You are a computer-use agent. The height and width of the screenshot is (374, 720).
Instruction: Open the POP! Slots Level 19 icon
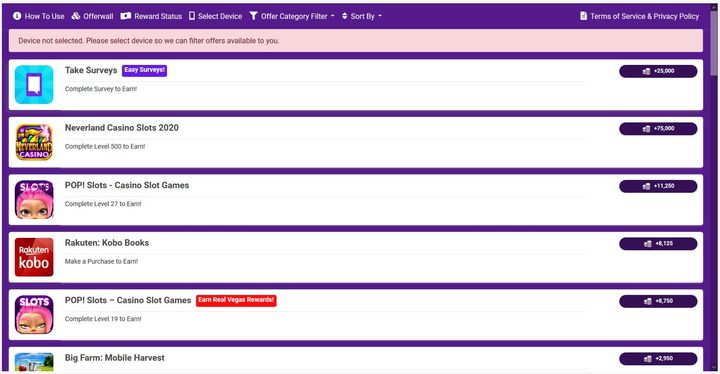coord(34,314)
